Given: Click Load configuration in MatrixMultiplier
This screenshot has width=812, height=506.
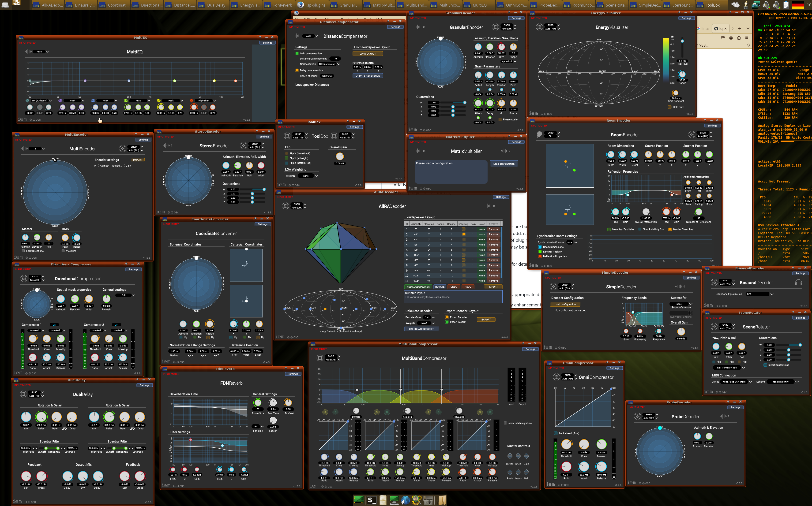Looking at the screenshot, I should pyautogui.click(x=504, y=164).
